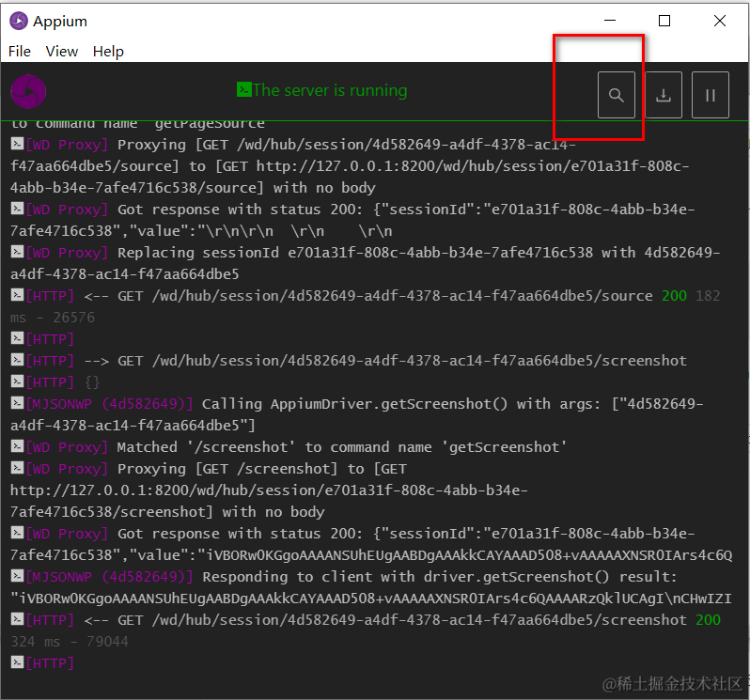Image resolution: width=750 pixels, height=700 pixels.
Task: Click terminal icon beside '[HTTP] {}' entry
Action: point(17,381)
